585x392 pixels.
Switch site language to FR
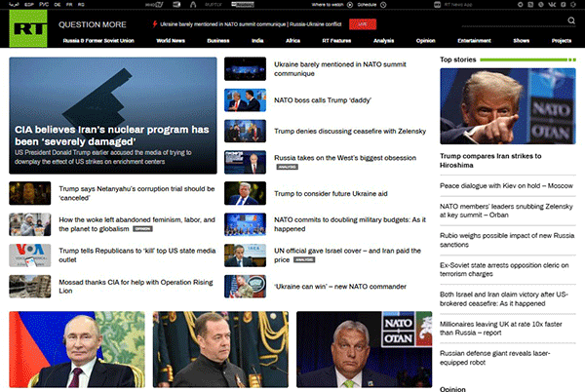69,5
